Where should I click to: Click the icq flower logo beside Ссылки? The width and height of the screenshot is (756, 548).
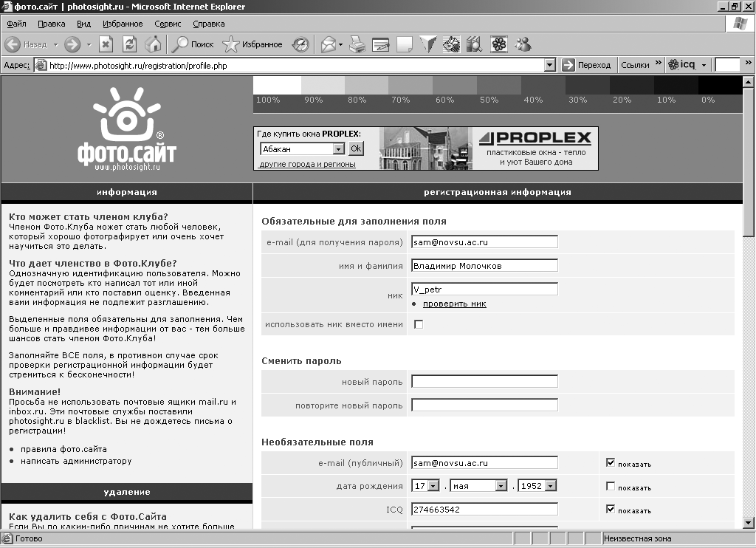click(673, 65)
